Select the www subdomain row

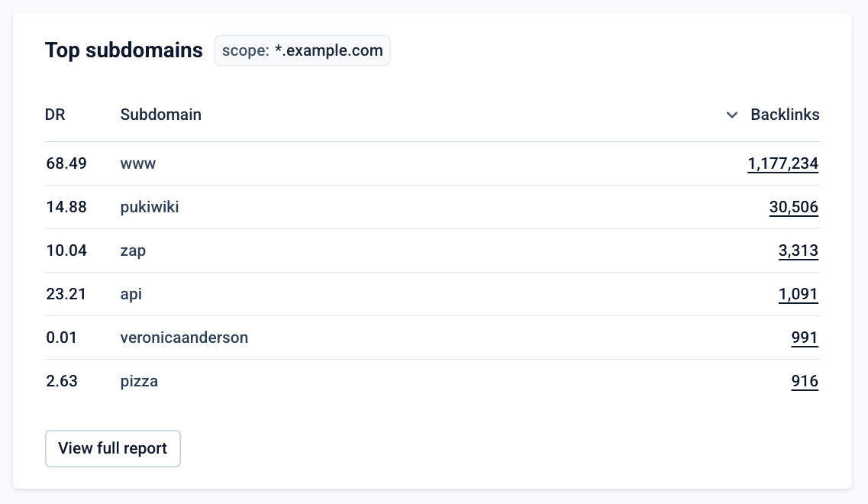click(x=432, y=163)
